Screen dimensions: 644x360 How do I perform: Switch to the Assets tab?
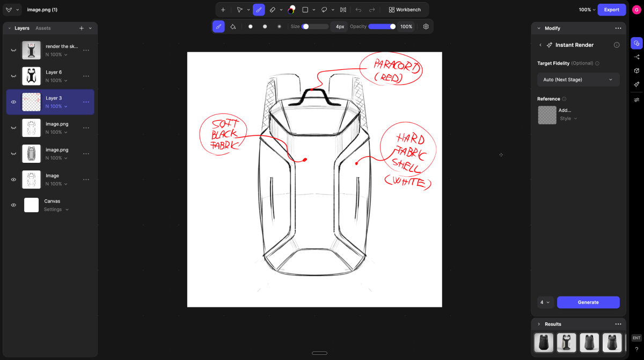click(43, 28)
